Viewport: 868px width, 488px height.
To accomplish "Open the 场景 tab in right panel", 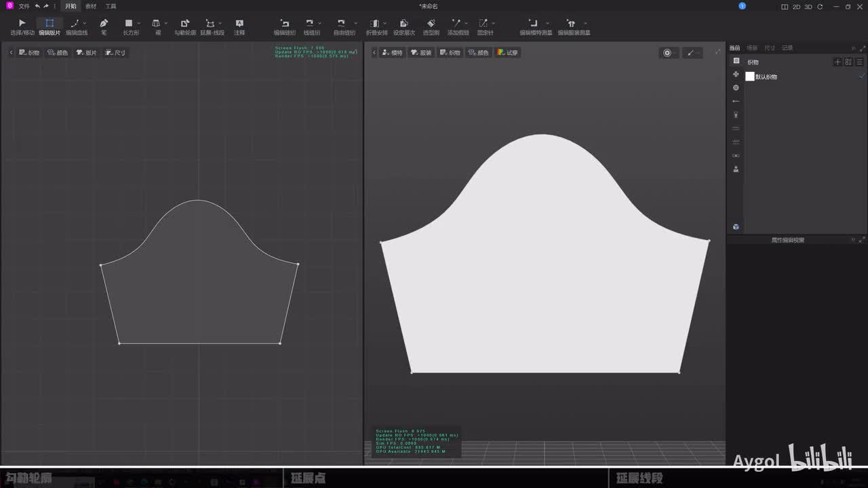I will point(752,48).
